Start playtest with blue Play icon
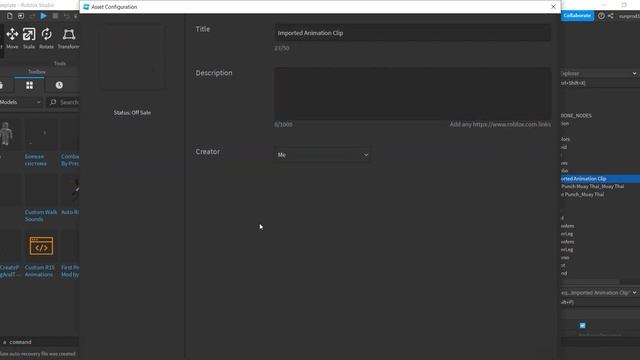 (43, 16)
